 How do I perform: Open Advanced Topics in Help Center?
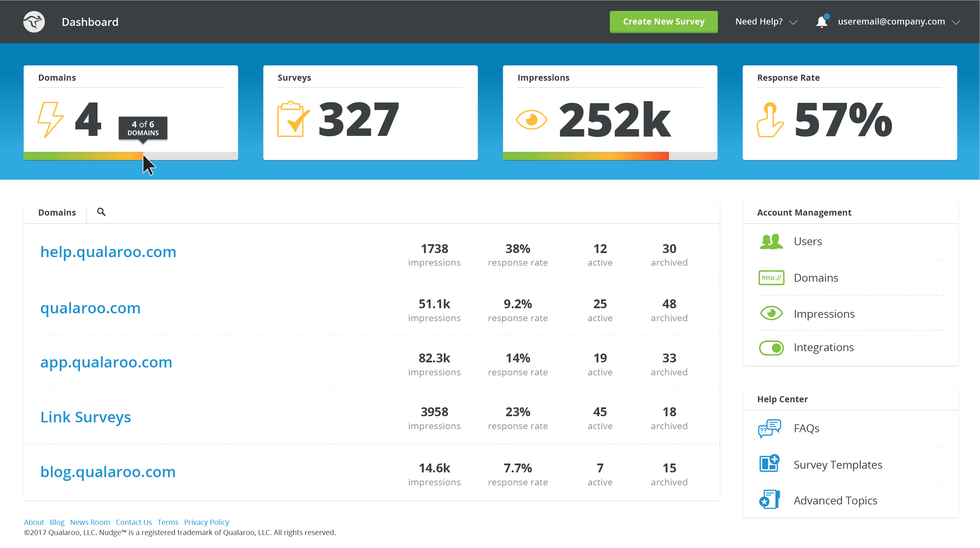coord(835,500)
